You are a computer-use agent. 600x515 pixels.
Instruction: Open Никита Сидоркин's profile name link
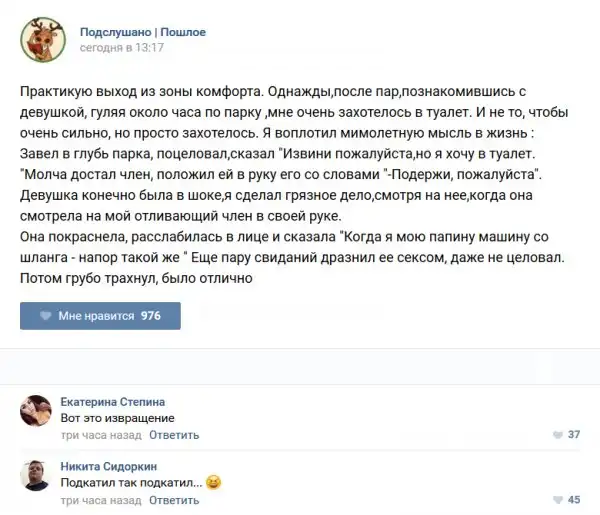click(x=109, y=466)
